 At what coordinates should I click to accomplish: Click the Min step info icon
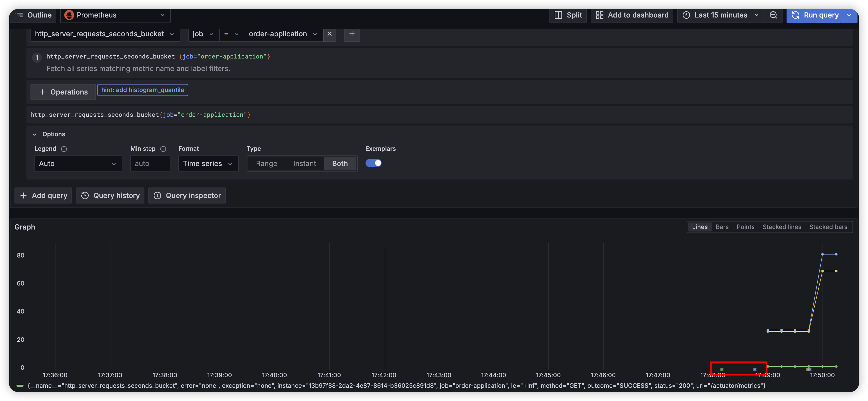[163, 149]
